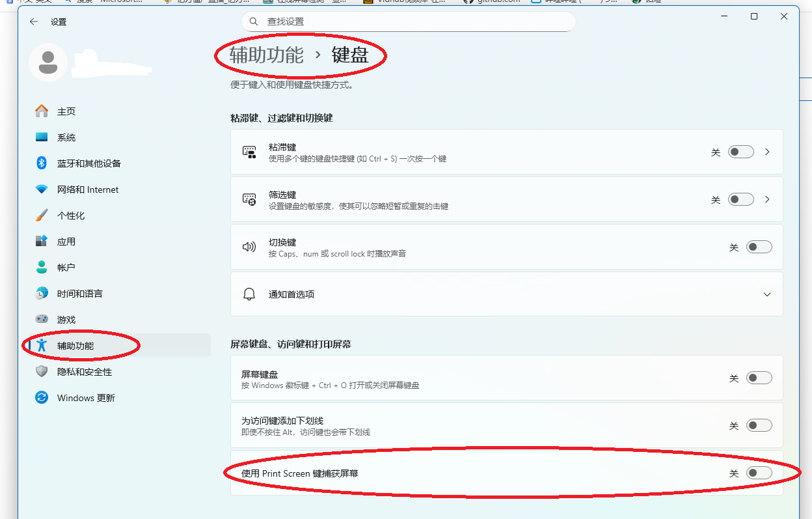Click the 粘滞键 keyboard icon
Image resolution: width=812 pixels, height=519 pixels.
pyautogui.click(x=249, y=152)
